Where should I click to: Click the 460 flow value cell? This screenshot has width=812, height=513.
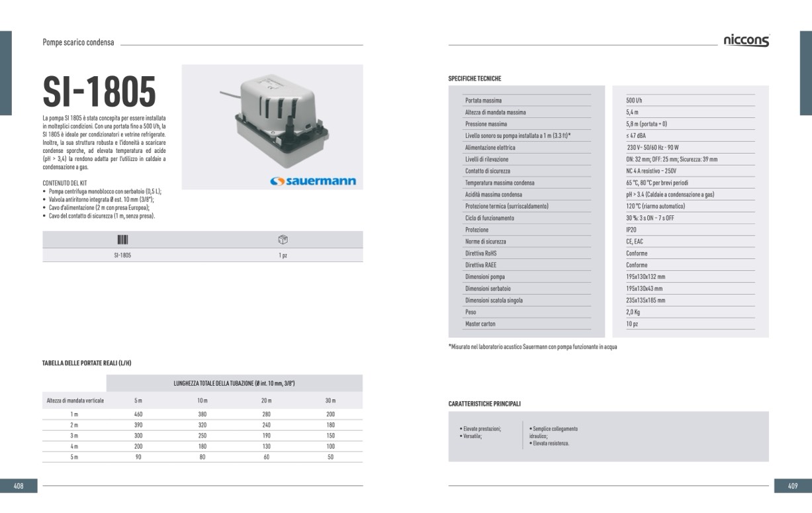coord(138,414)
